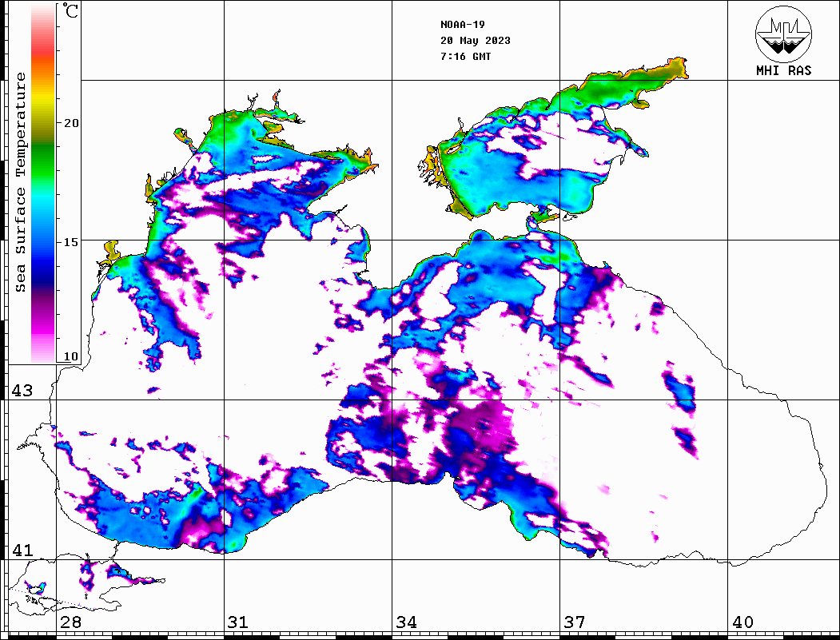Click longitude label 31

pyautogui.click(x=238, y=622)
